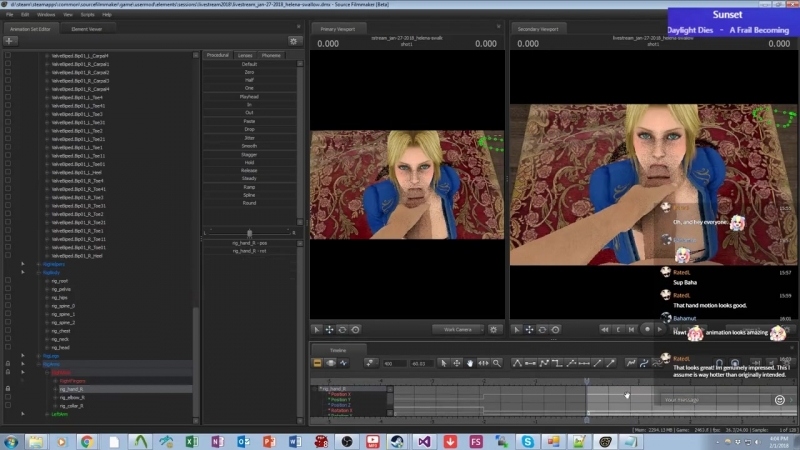The width and height of the screenshot is (800, 450).
Task: Toggle the checkbox beside rig_chest
Action: pos(8,331)
